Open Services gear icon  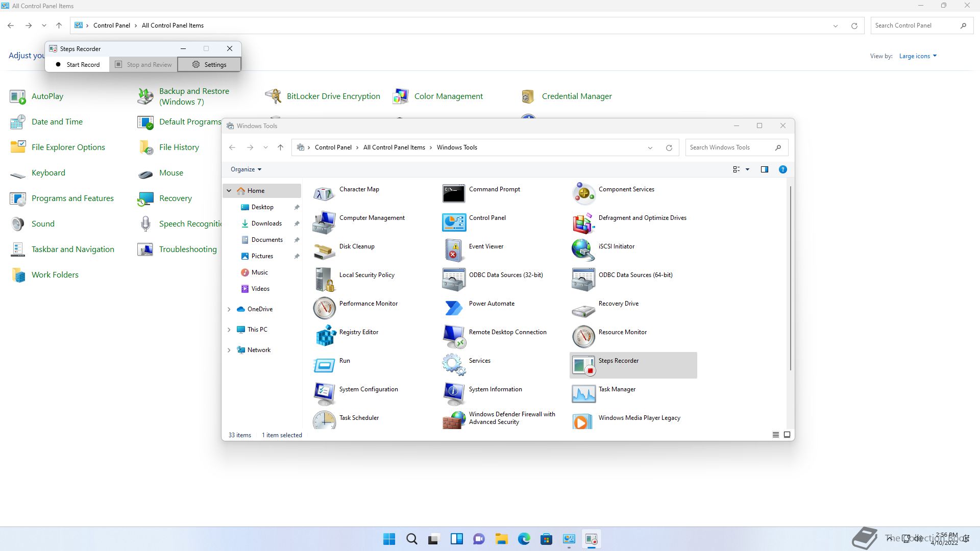[454, 365]
